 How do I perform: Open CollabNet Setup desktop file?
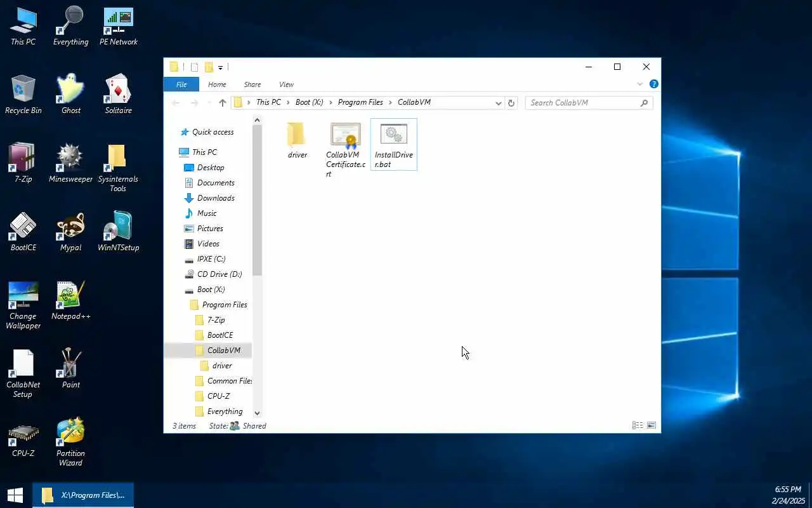[23, 374]
